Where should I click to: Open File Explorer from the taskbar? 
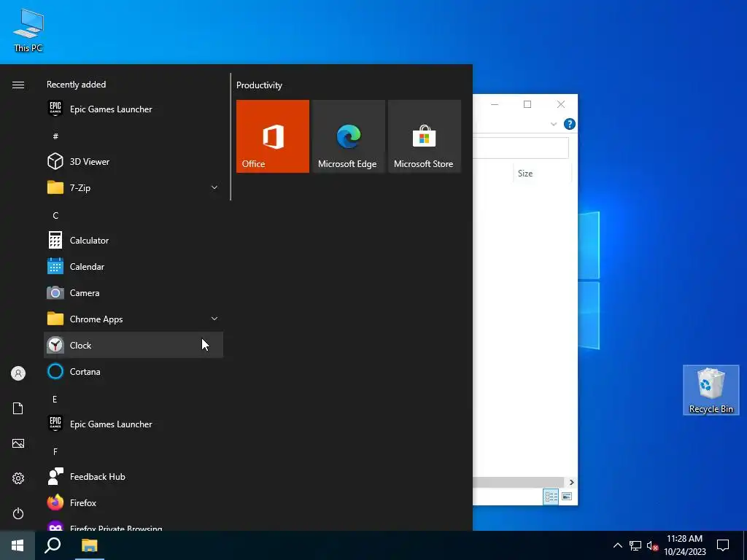pyautogui.click(x=89, y=545)
